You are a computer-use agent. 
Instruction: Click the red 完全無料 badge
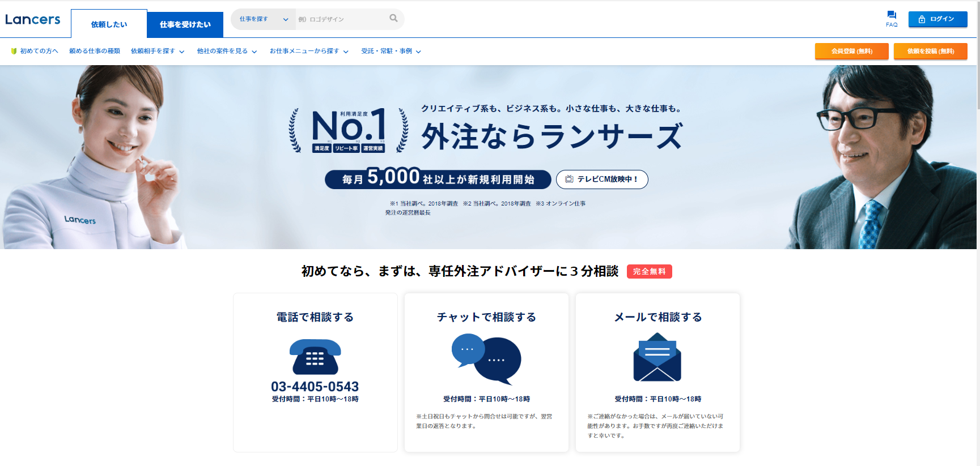point(649,272)
